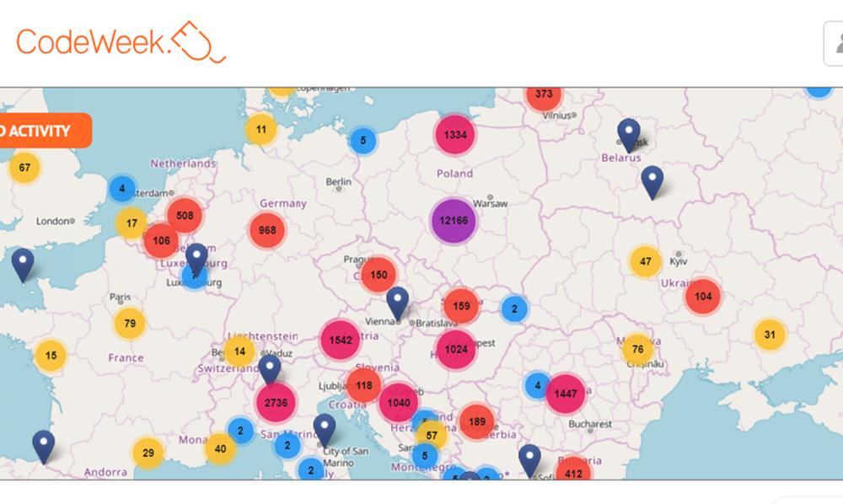The height and width of the screenshot is (504, 843).
Task: Select the pin over Luxembourg
Action: click(196, 260)
